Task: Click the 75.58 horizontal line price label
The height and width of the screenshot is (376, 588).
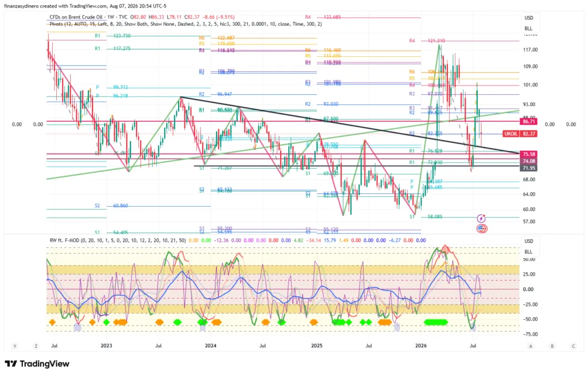Action: 528,154
